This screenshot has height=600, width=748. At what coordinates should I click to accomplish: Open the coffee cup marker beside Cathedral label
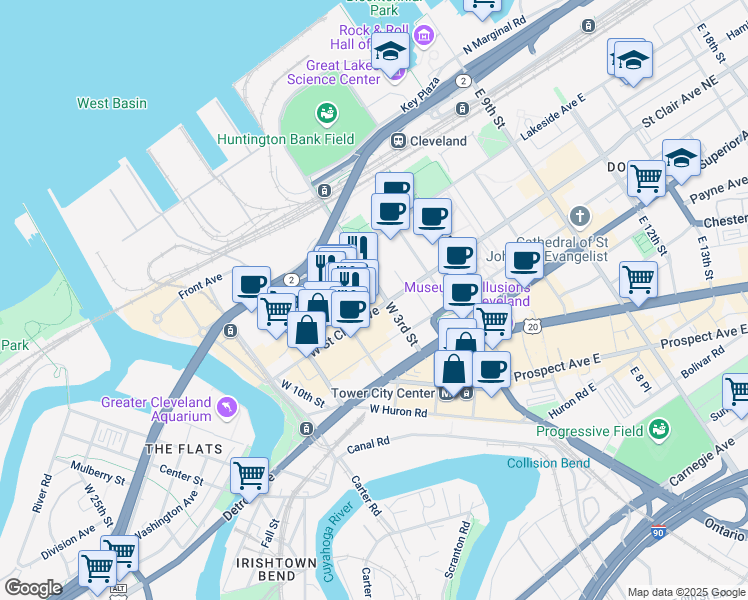524,261
